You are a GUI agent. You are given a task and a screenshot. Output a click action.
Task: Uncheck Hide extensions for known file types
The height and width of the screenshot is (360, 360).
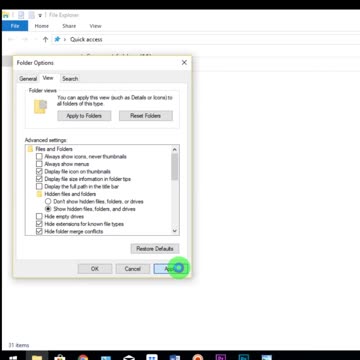[x=39, y=224]
